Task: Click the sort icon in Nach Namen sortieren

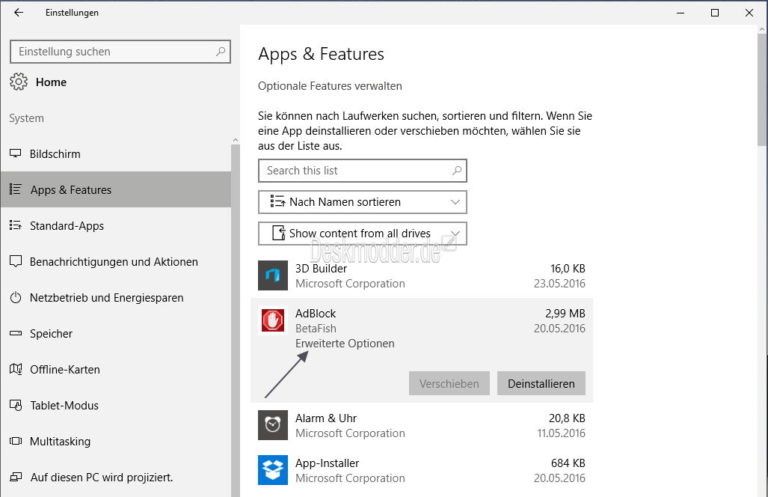Action: (x=277, y=202)
